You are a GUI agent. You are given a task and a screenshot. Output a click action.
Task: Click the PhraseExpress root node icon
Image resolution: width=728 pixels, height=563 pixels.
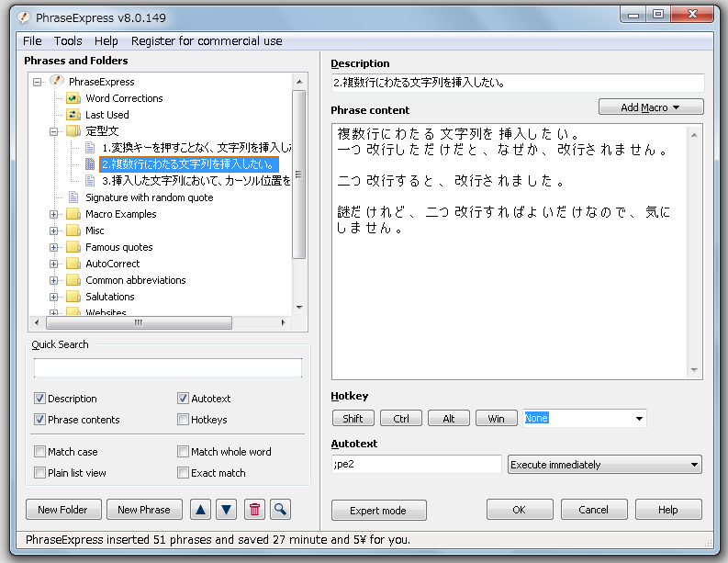[57, 82]
